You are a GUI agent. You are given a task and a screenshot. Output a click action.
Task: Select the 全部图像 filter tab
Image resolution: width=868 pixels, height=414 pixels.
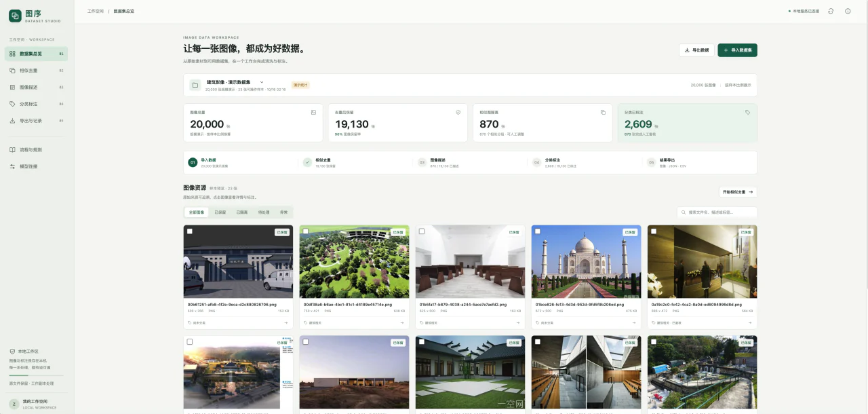click(197, 212)
